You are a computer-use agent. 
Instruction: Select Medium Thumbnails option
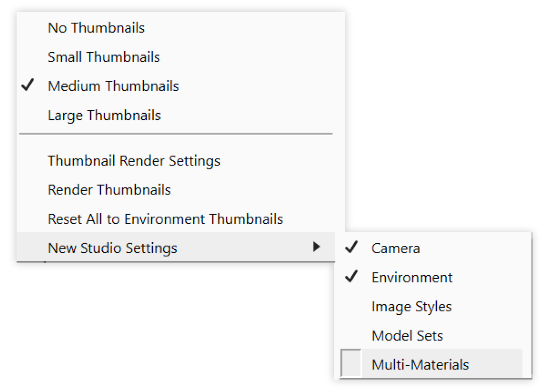[x=113, y=86]
